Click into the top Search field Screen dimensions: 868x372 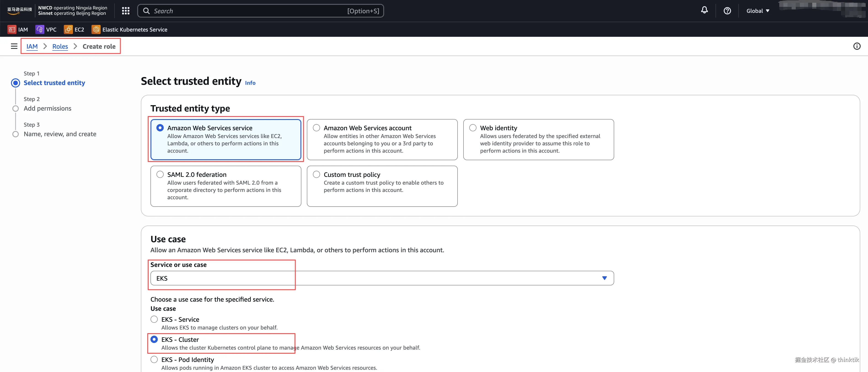(249, 11)
